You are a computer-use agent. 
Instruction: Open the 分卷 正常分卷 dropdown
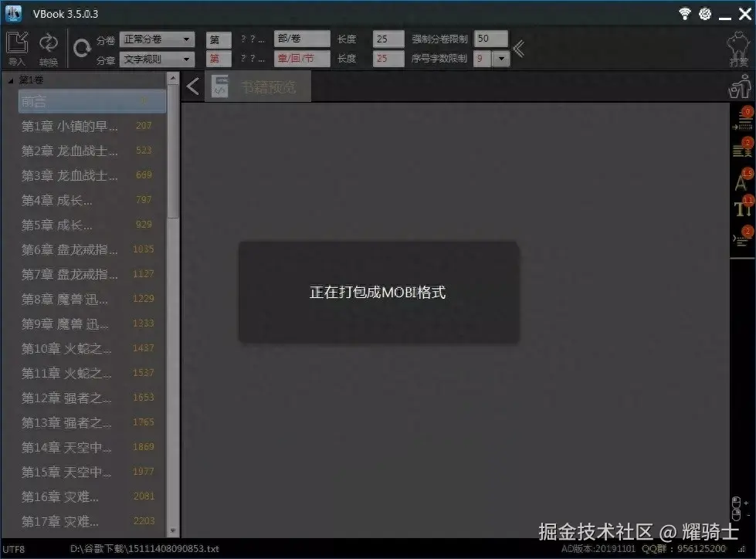pyautogui.click(x=158, y=39)
